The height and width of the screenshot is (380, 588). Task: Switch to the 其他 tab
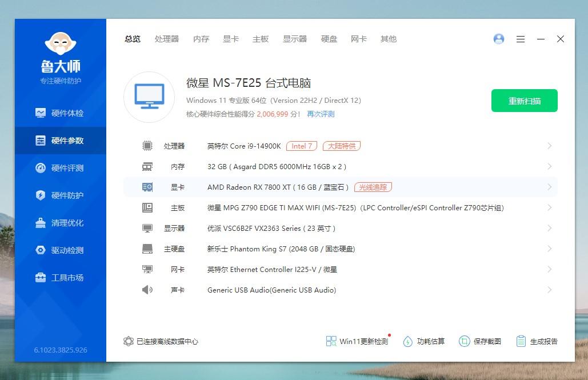tap(389, 39)
